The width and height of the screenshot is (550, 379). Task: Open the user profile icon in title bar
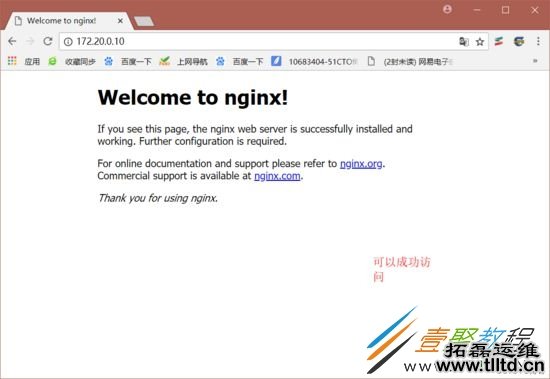[x=447, y=9]
